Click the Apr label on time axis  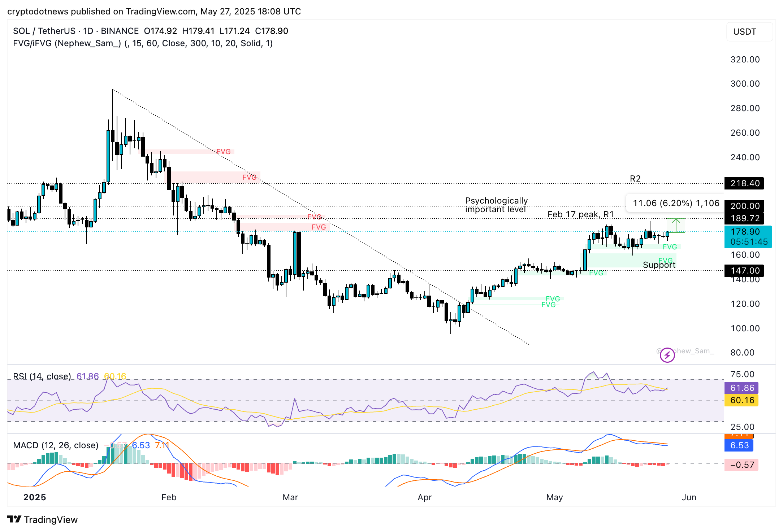click(424, 497)
